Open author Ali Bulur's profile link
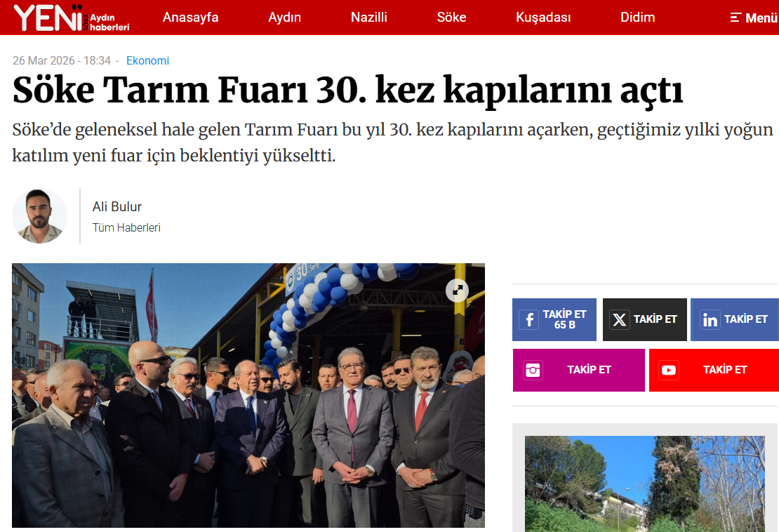779x532 pixels. tap(116, 206)
